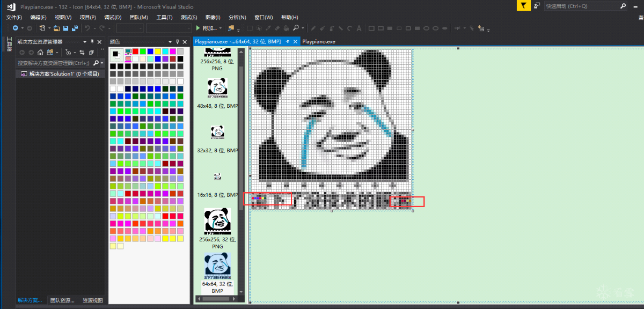Close the 颜色 color panel
Image resolution: width=644 pixels, height=309 pixels.
coord(185,41)
